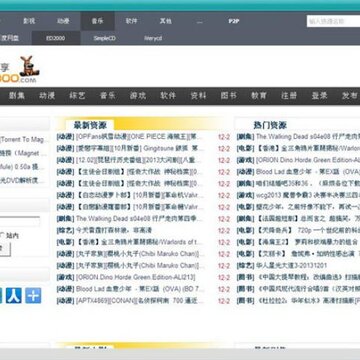Open 【香港】 Warlords entry in 热门资源

pyautogui.click(x=308, y=148)
